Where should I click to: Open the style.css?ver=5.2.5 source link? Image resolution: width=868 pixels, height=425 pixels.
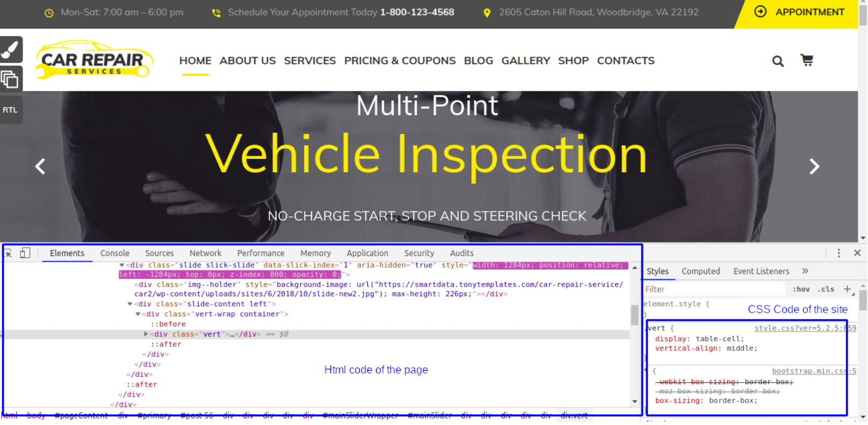coord(804,328)
